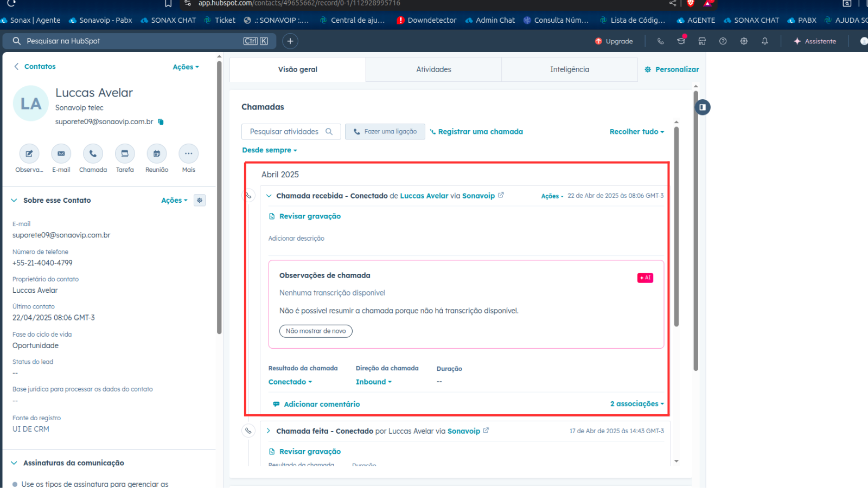Click the Reunião calendar icon
The image size is (868, 488).
(157, 154)
